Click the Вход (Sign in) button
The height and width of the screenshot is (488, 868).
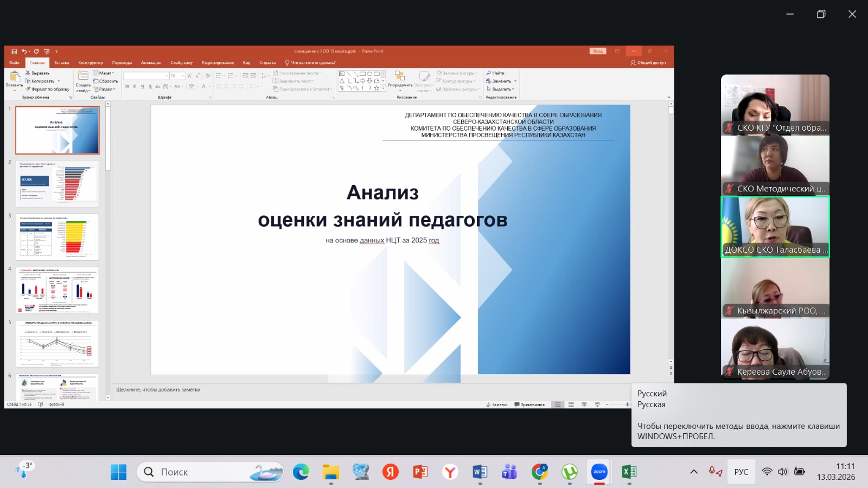597,50
